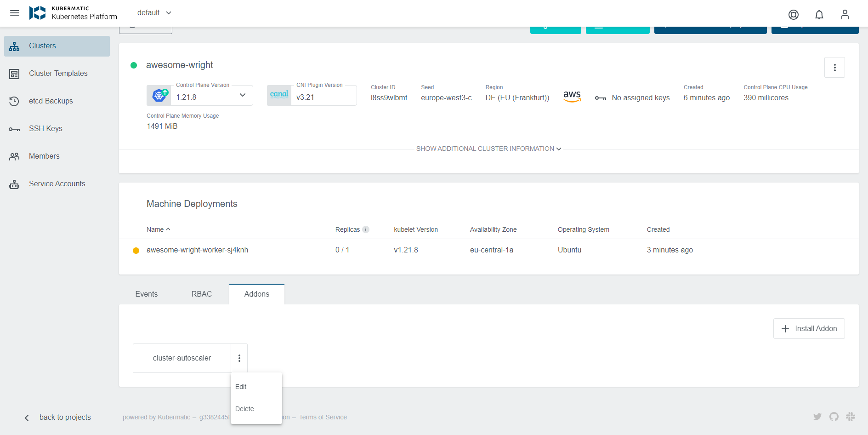Open the user account menu
The height and width of the screenshot is (435, 868).
(x=845, y=15)
